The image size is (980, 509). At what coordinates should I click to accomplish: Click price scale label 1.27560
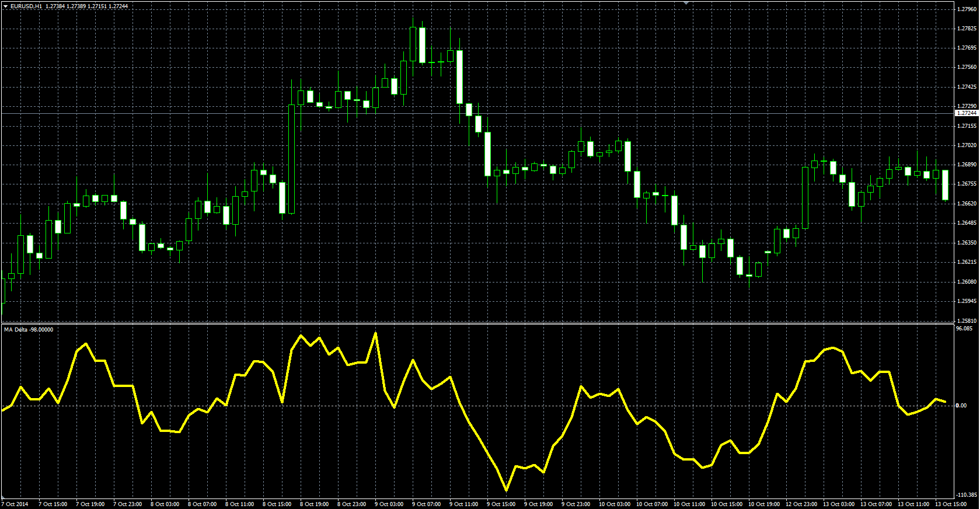coord(967,67)
